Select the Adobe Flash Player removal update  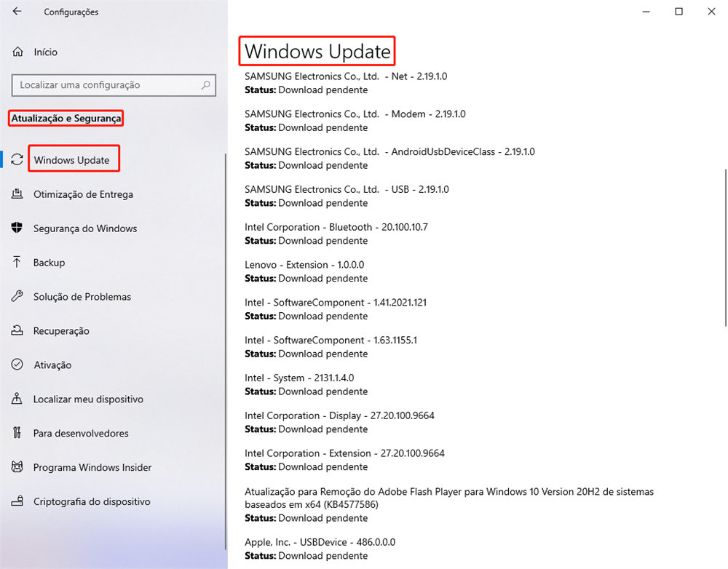click(x=449, y=498)
